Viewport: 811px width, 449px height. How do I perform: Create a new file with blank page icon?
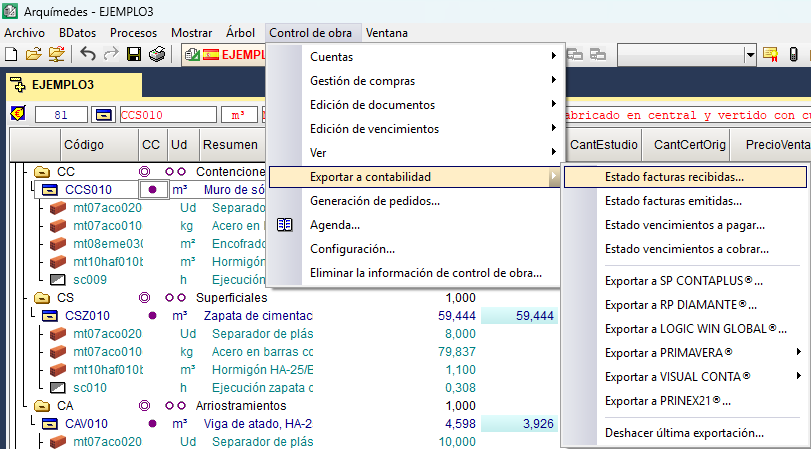coord(11,54)
